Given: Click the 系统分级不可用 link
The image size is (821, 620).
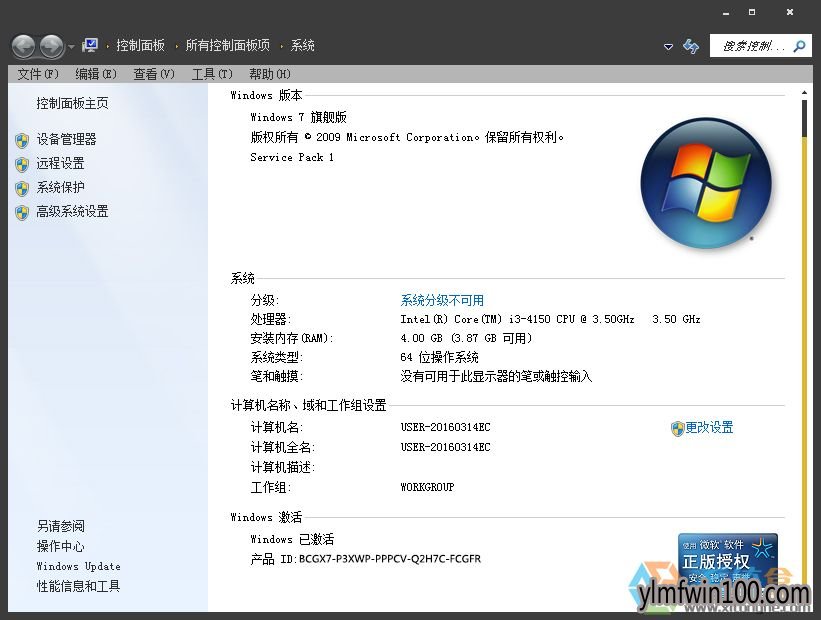Looking at the screenshot, I should click(x=442, y=300).
